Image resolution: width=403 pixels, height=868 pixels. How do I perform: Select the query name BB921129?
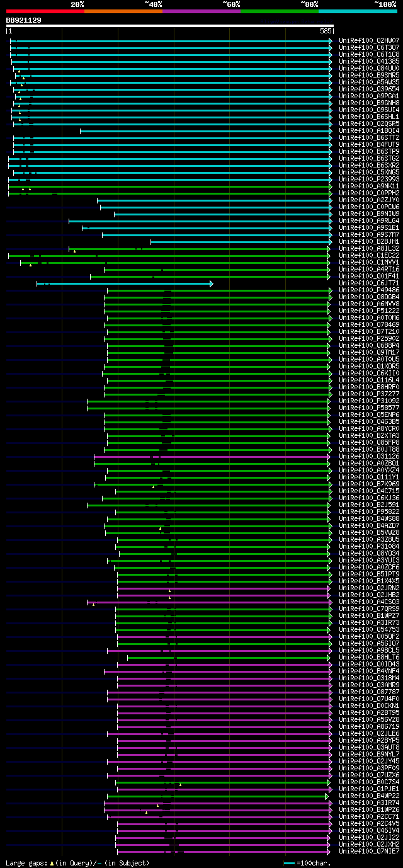(x=24, y=20)
